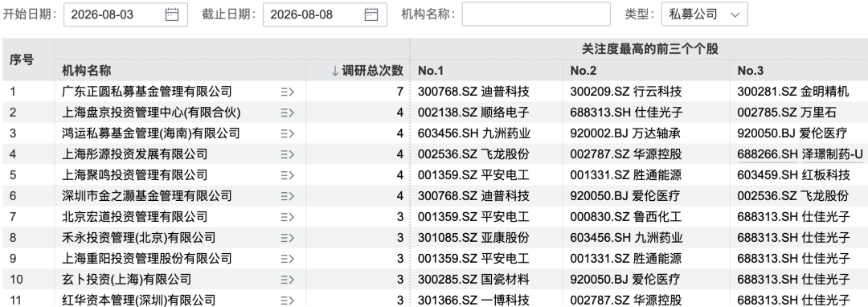
Task: Open stock link 688266.SH 泽璟制药-U
Action: [x=800, y=154]
